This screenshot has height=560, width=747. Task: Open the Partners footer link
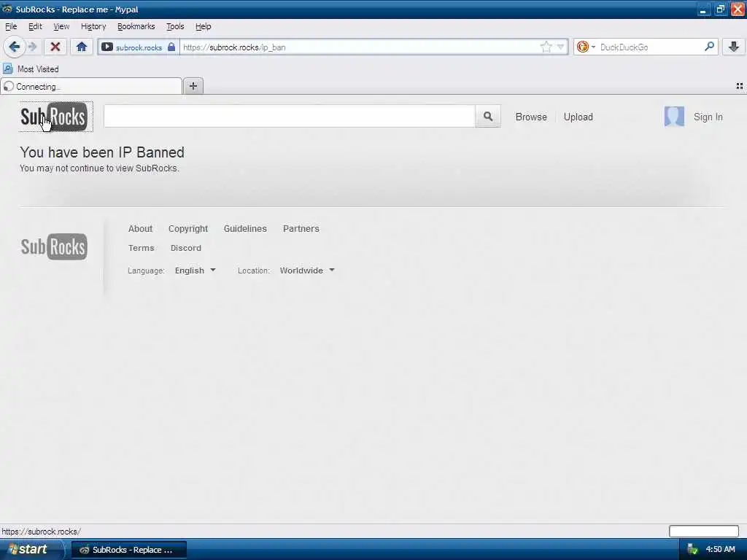pos(301,228)
